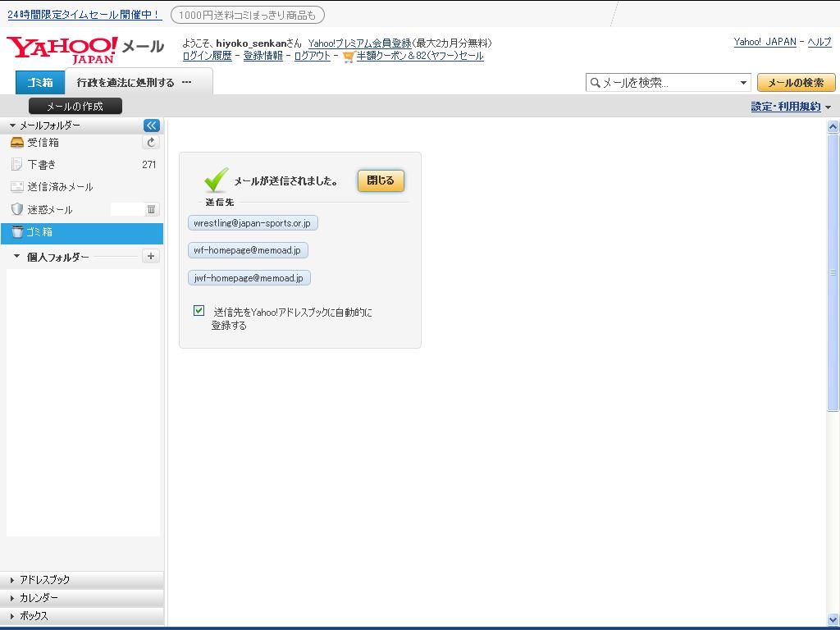This screenshot has width=840, height=630.
Task: Switch to the ゴミ箱 tab
Action: click(40, 82)
